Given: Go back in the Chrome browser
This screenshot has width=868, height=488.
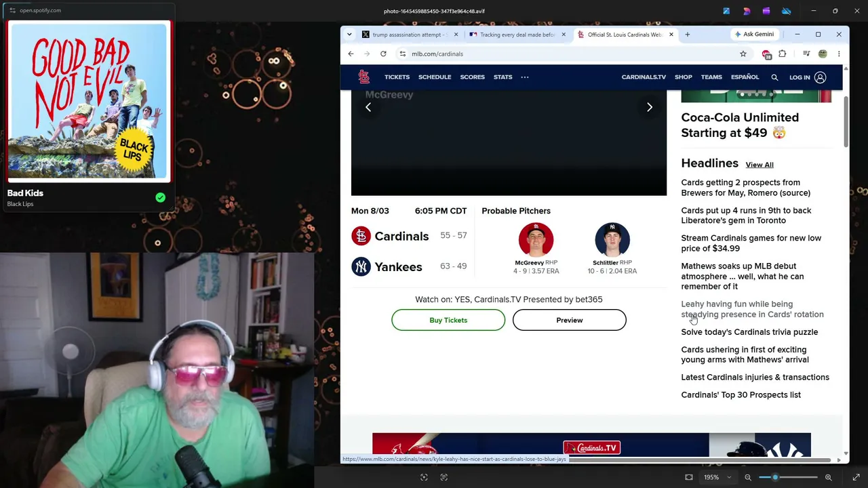Looking at the screenshot, I should point(351,54).
